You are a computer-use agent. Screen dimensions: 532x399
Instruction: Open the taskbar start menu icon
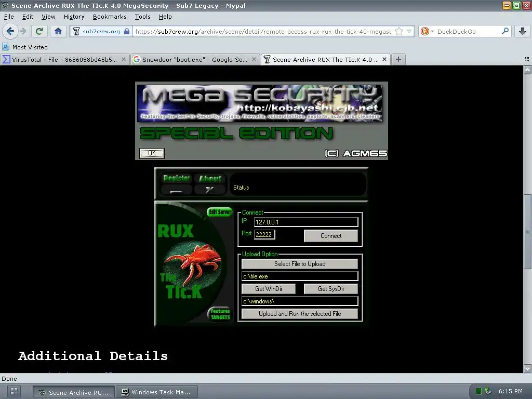[x=14, y=392]
